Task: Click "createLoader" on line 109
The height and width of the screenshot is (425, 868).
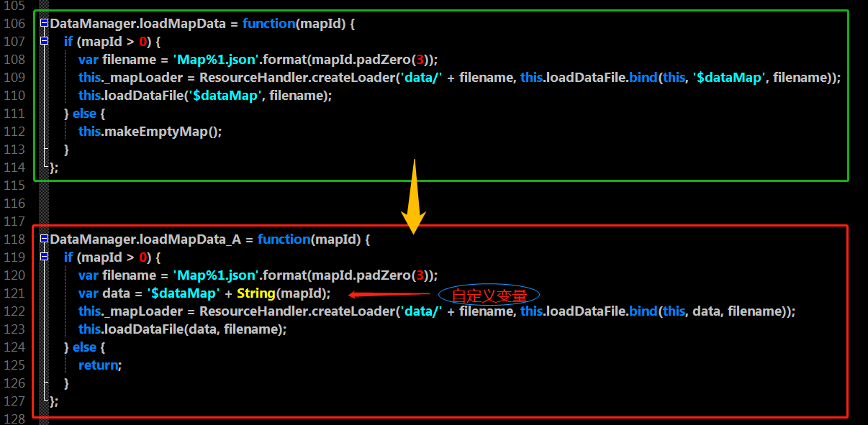Action: tap(356, 78)
